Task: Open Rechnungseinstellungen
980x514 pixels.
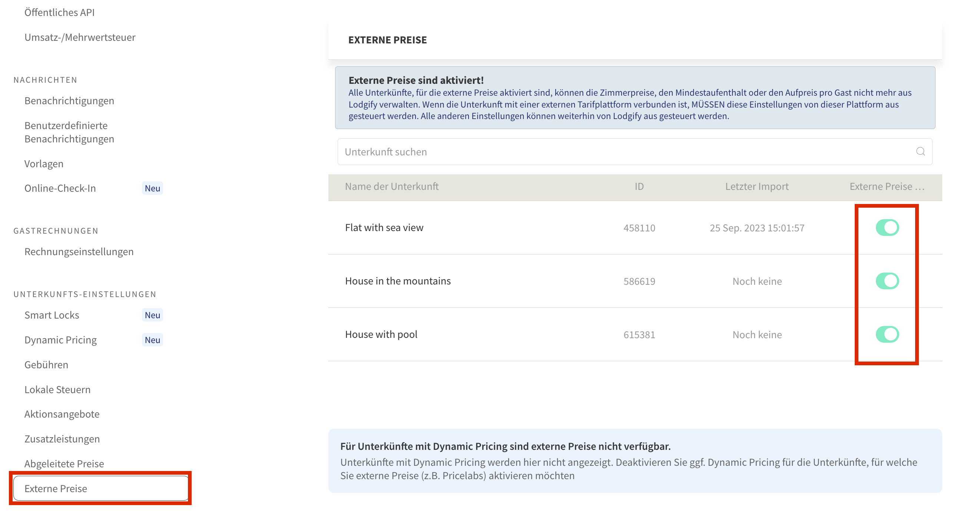Action: point(79,252)
